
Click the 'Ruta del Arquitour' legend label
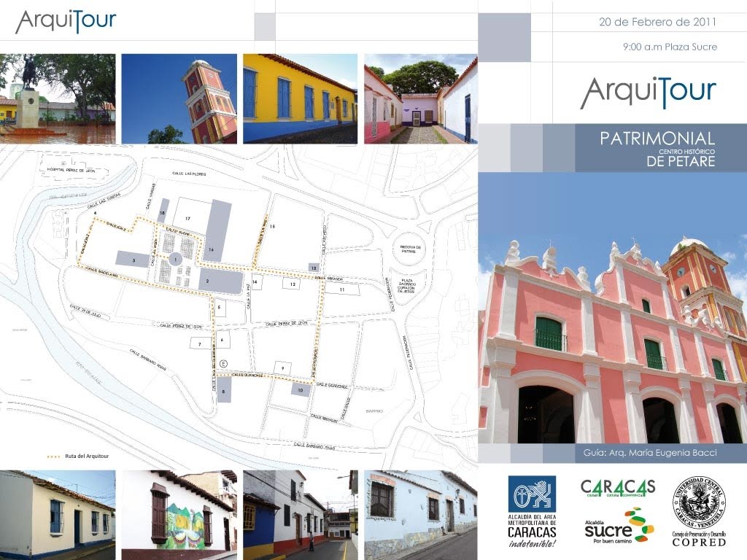click(87, 456)
